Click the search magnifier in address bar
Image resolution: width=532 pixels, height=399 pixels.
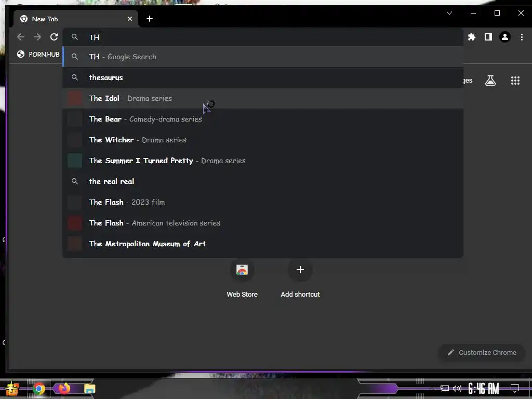click(x=75, y=37)
